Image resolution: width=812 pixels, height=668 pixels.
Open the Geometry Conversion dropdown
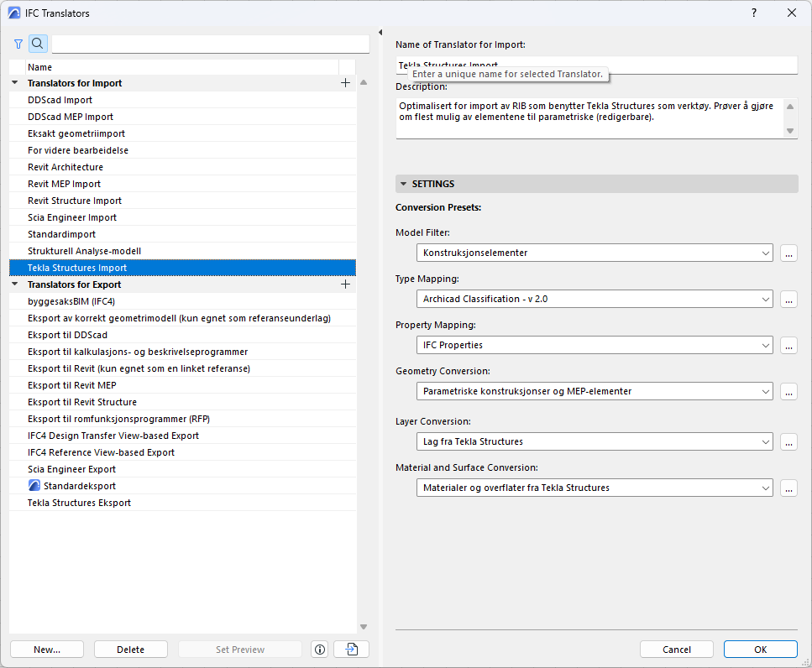(595, 391)
